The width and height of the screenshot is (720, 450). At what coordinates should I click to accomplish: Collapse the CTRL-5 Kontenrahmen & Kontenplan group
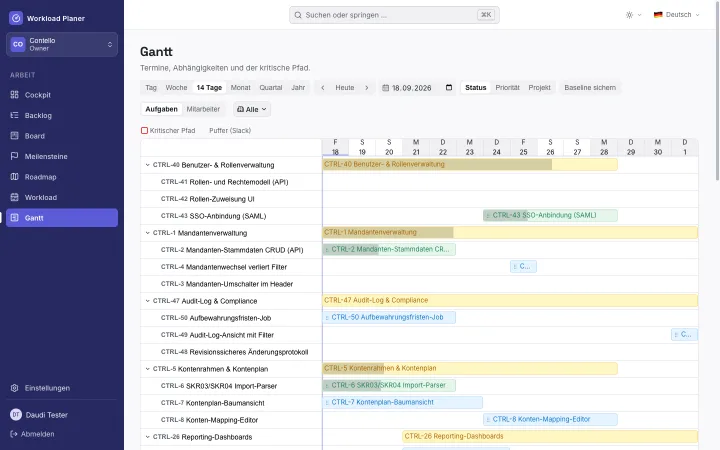pyautogui.click(x=147, y=369)
